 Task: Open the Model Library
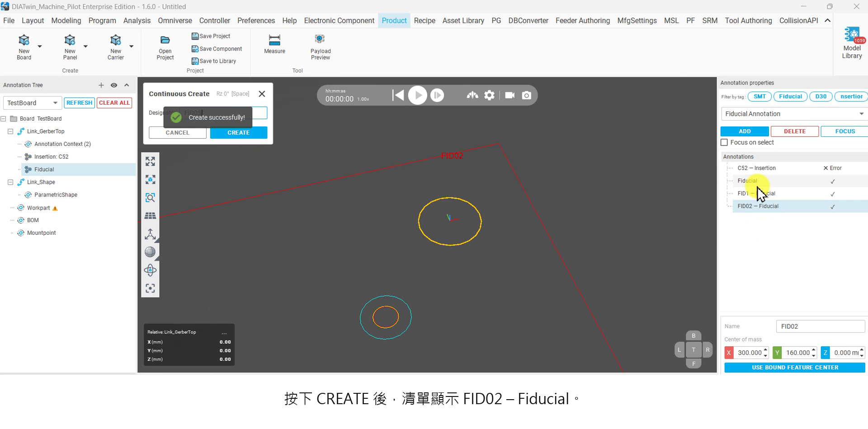click(852, 43)
